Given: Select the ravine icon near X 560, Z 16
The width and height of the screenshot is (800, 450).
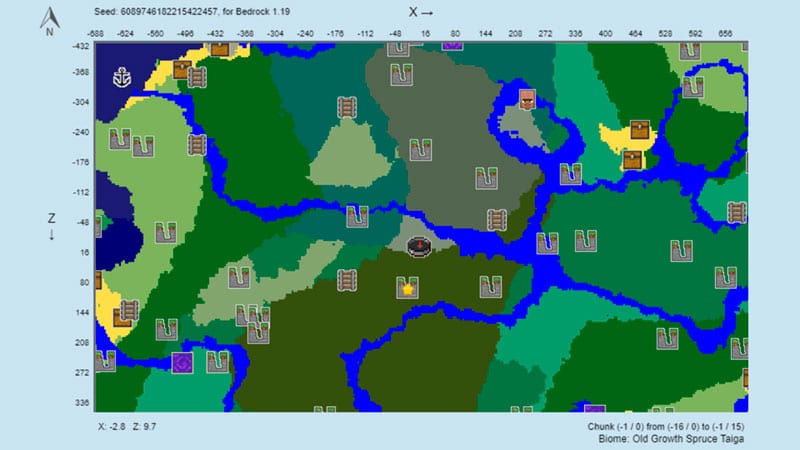Looking at the screenshot, I should click(x=681, y=251).
